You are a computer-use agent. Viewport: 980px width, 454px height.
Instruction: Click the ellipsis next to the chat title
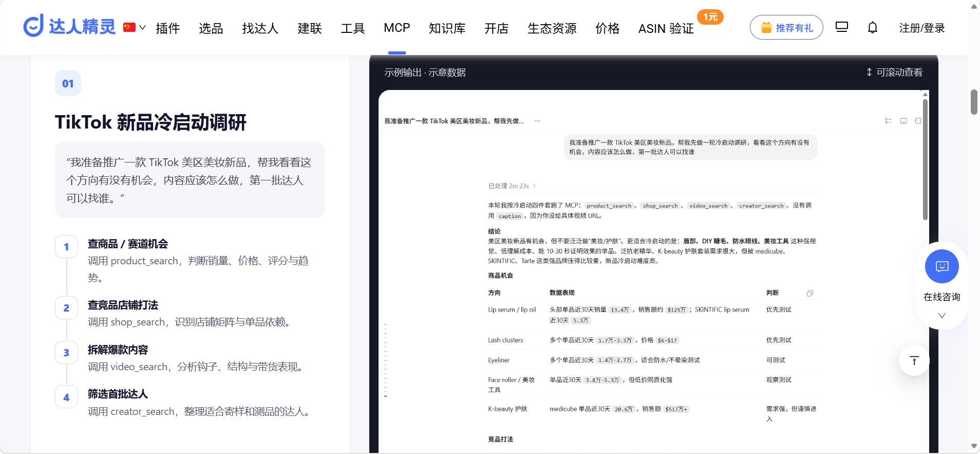537,121
